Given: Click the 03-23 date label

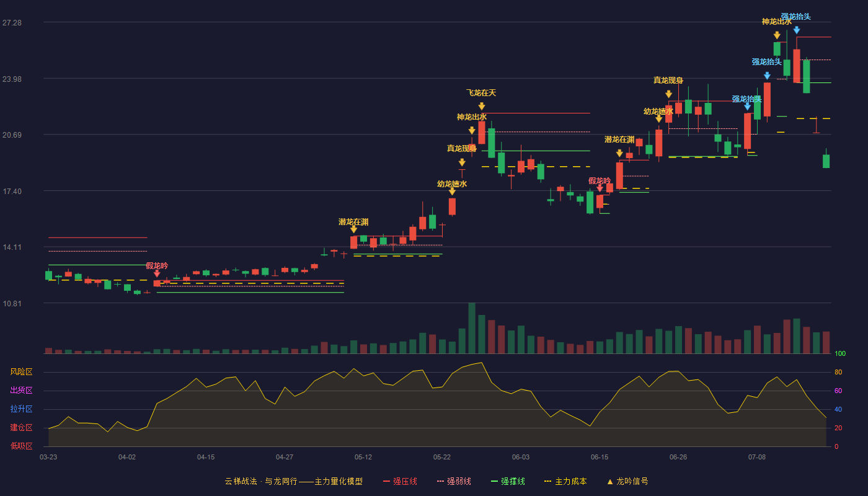Looking at the screenshot, I should click(x=48, y=457).
